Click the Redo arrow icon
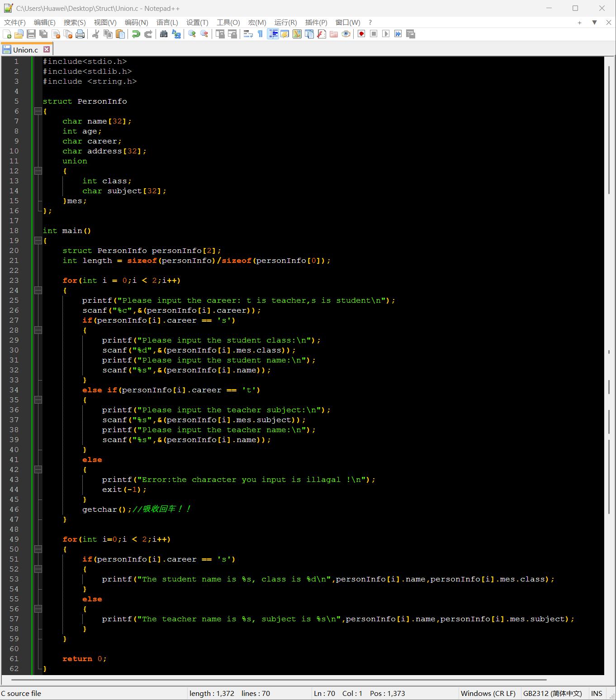Image resolution: width=616 pixels, height=700 pixels. [148, 34]
